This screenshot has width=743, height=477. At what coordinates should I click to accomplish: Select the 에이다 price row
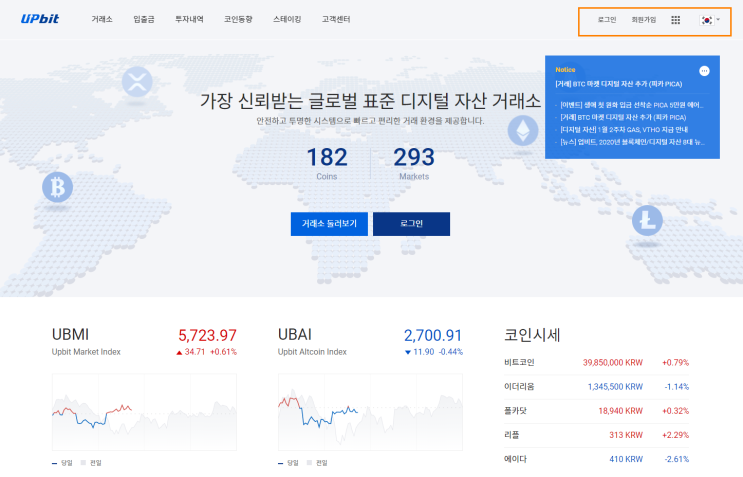[x=597, y=459]
